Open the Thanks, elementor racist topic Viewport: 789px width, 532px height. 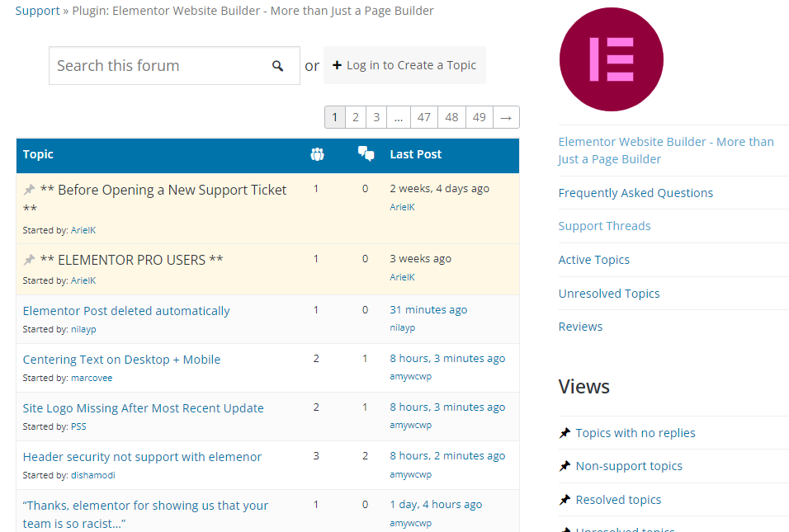pyautogui.click(x=145, y=514)
